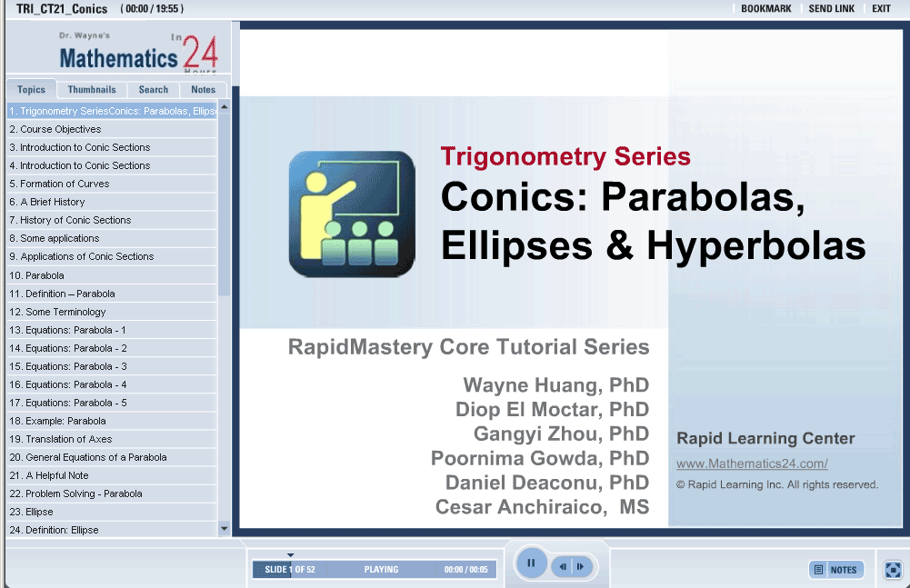This screenshot has width=910, height=588.
Task: Select topic 12 Some Terminology
Action: click(x=112, y=312)
